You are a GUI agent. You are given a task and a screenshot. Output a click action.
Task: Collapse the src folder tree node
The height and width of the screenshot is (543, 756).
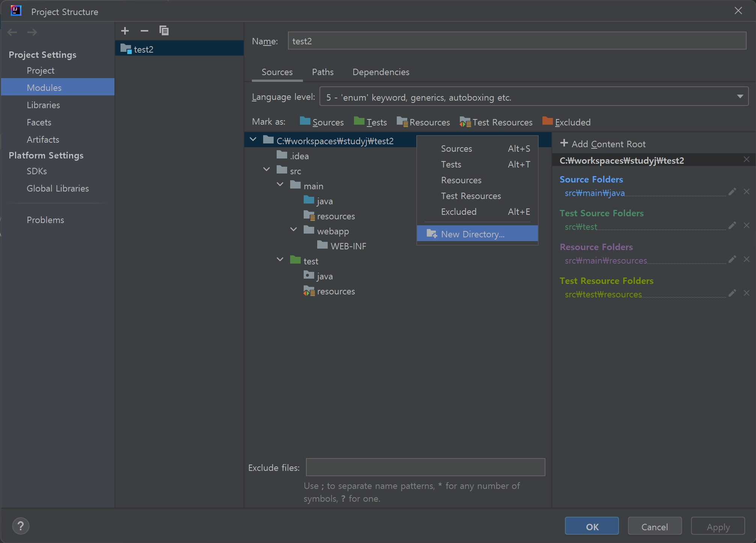coord(267,169)
